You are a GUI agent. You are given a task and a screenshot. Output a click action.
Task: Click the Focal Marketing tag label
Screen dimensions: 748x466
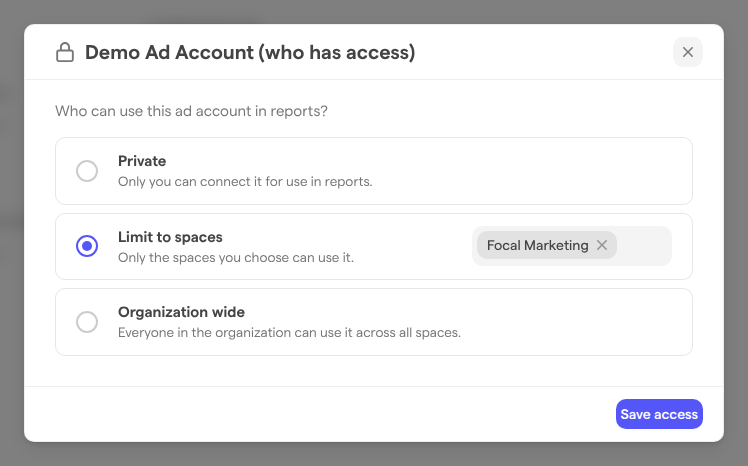pos(537,245)
